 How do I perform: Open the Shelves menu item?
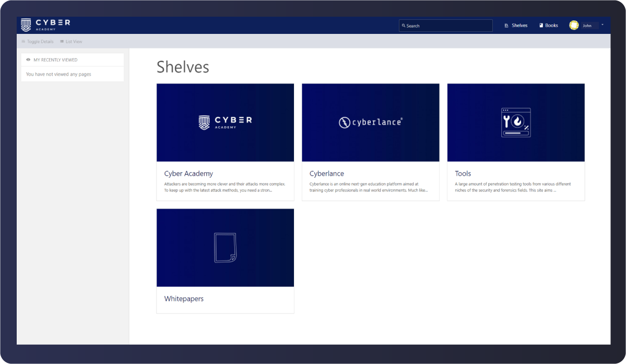[x=519, y=26]
